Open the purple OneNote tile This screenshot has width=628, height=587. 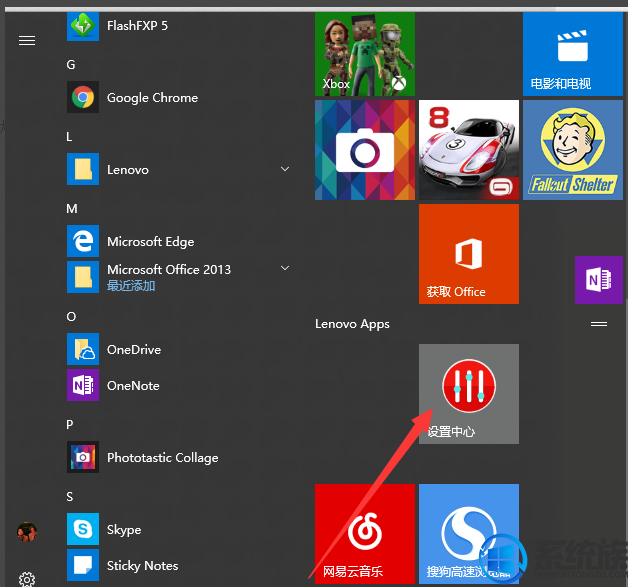(599, 280)
